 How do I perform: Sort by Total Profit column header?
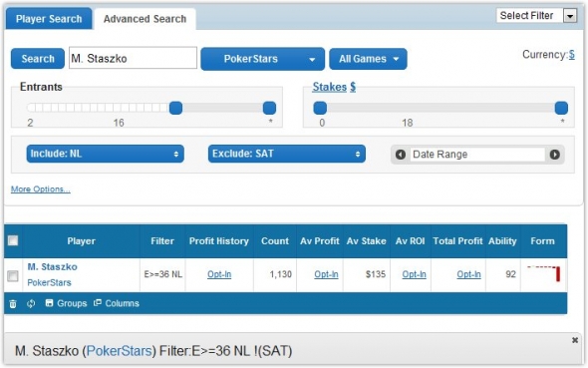(x=457, y=241)
